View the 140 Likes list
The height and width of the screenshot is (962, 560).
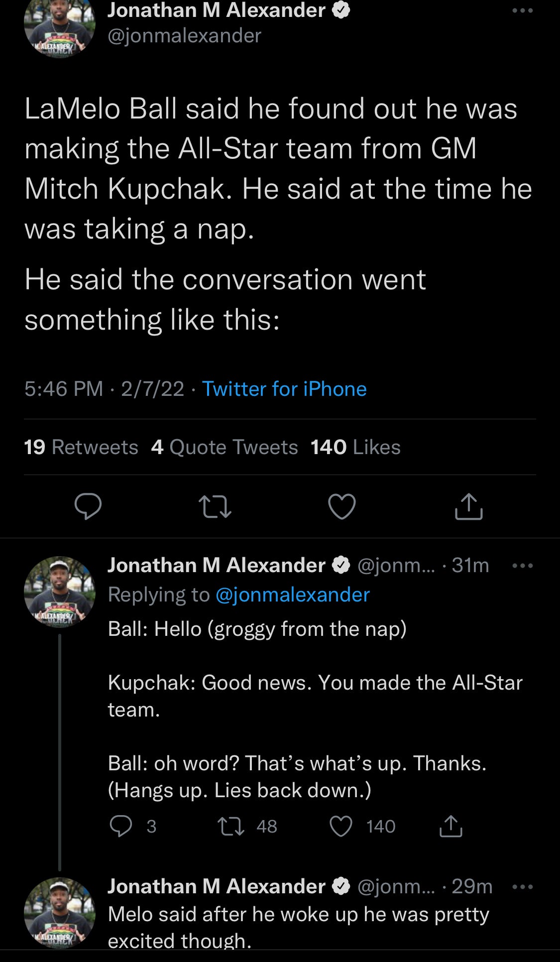pos(355,447)
